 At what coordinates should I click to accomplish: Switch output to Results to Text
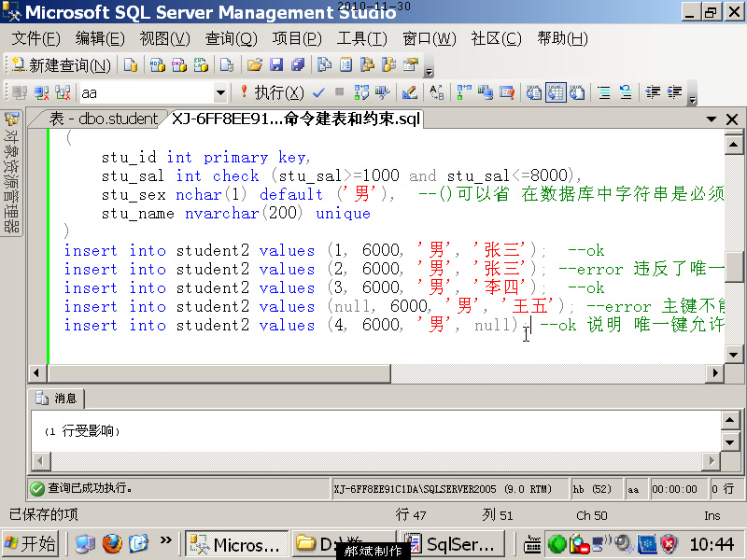[x=534, y=92]
